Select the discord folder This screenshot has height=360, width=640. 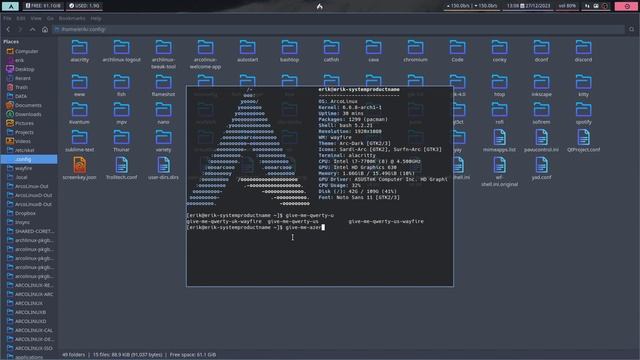[583, 51]
